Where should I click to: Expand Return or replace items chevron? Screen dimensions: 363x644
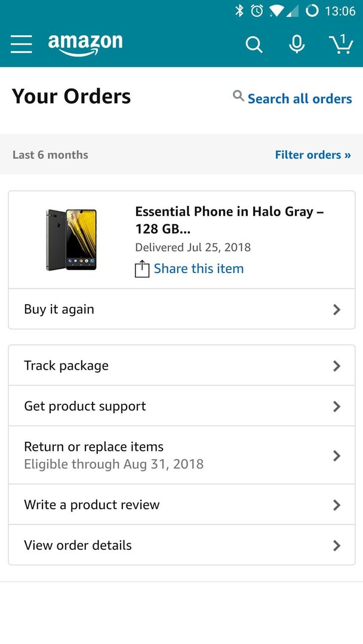pos(337,456)
